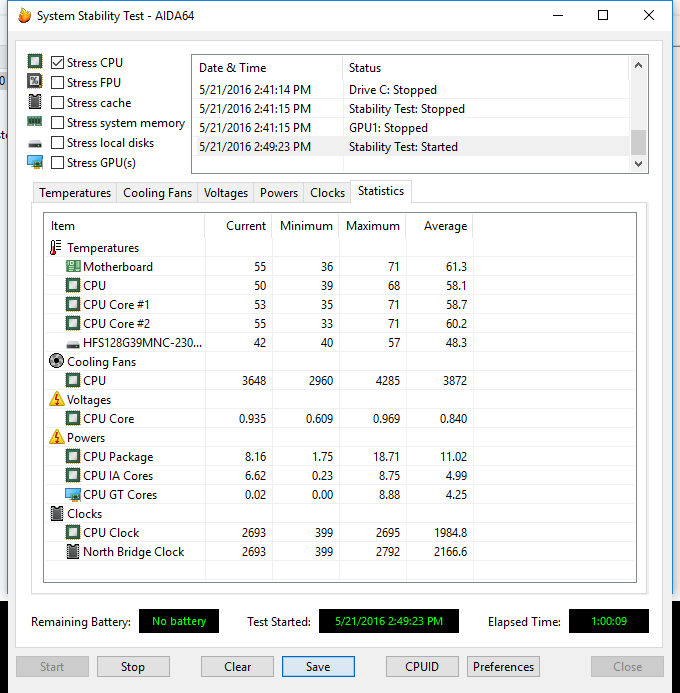Enable the Stress cache checkbox

(57, 103)
